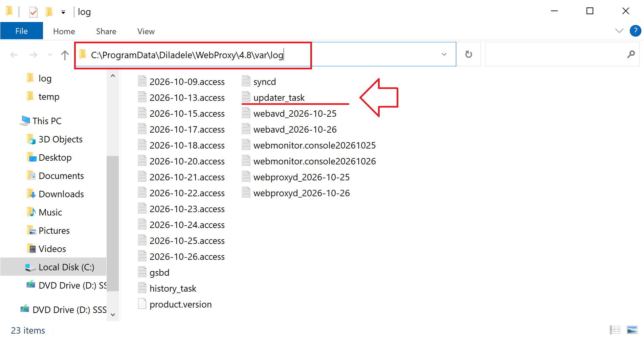Viewport: 644px width, 339px height.
Task: Open the View ribbon tab
Action: [x=146, y=31]
